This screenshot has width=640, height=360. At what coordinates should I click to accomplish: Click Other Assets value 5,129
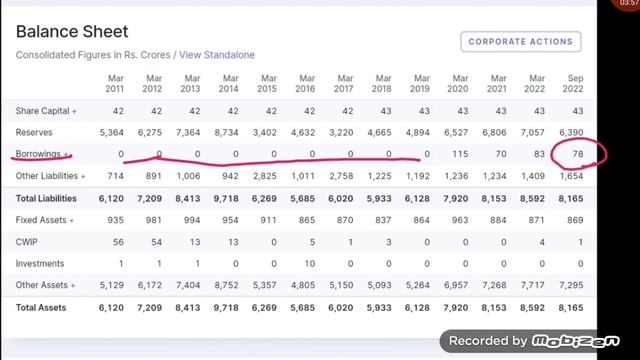pyautogui.click(x=112, y=285)
